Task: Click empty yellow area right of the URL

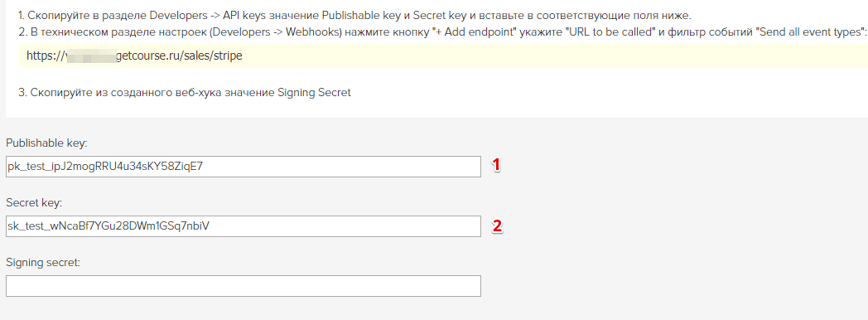Action: coord(553,56)
